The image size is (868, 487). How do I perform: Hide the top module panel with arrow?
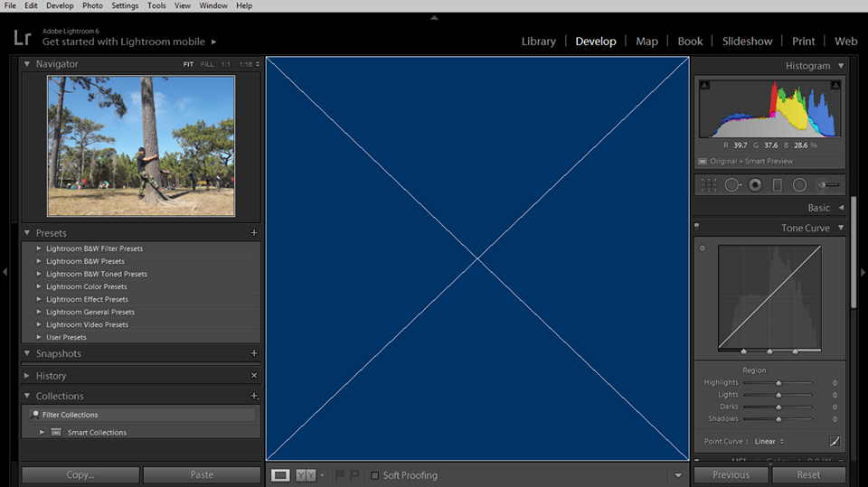[x=434, y=18]
